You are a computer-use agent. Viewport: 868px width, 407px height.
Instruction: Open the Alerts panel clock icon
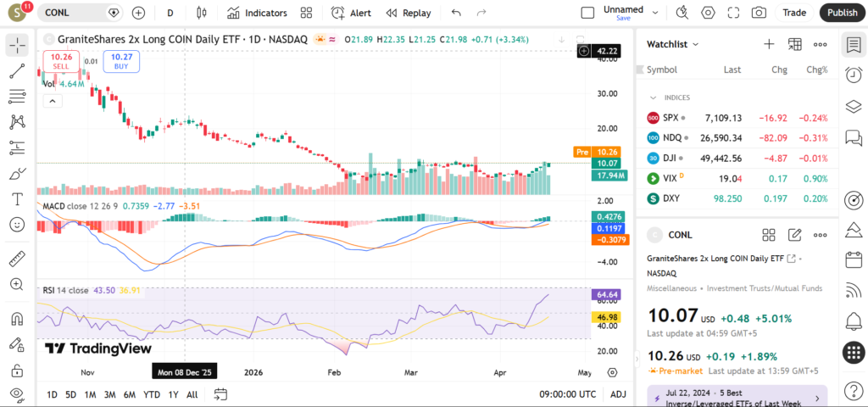854,75
